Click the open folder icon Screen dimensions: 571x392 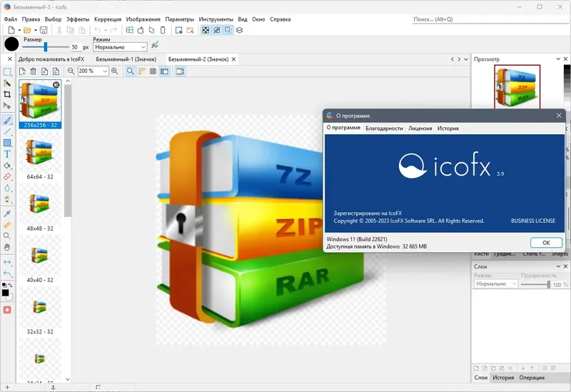(27, 30)
